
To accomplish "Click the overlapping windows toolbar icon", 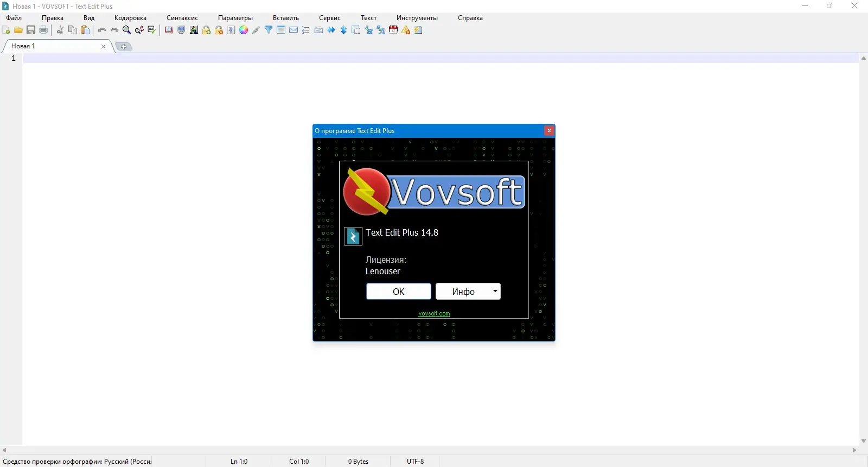I will (356, 30).
